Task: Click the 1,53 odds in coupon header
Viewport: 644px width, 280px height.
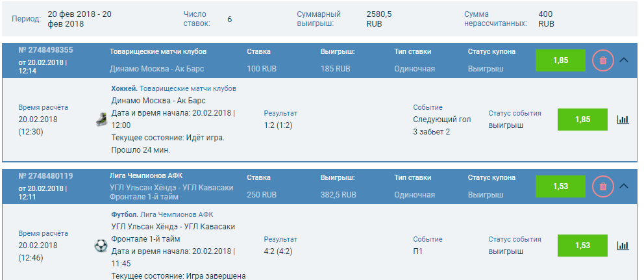Action: coord(560,186)
